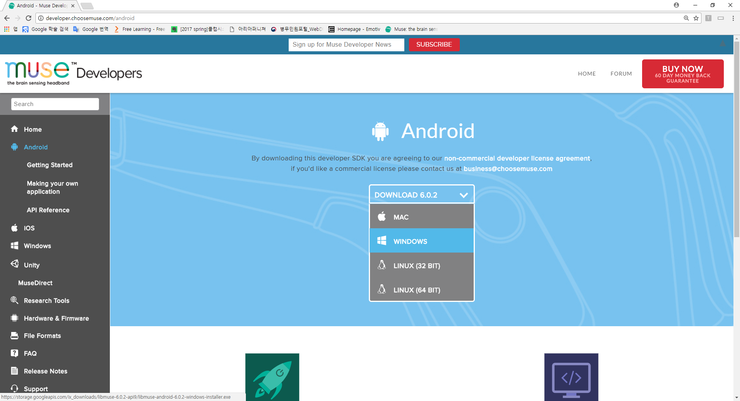Select LINUX (32 BIT) download option
740x401 pixels.
421,265
